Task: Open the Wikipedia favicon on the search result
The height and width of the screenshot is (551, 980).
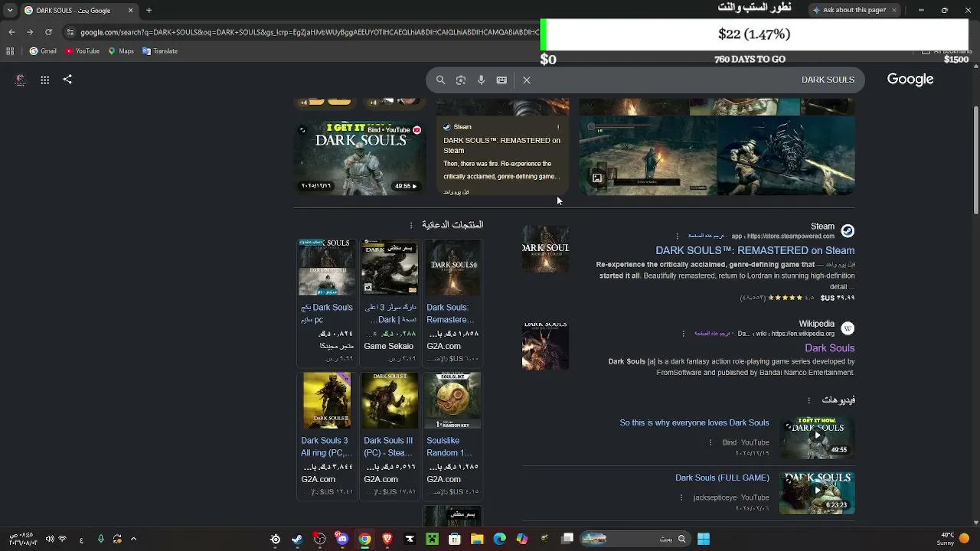Action: (848, 328)
